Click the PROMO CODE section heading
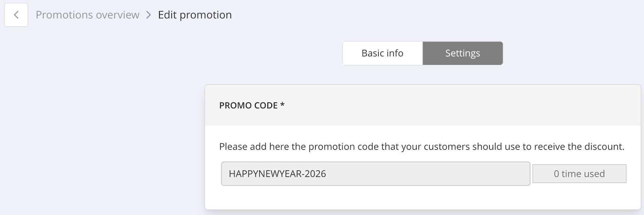 coord(248,105)
